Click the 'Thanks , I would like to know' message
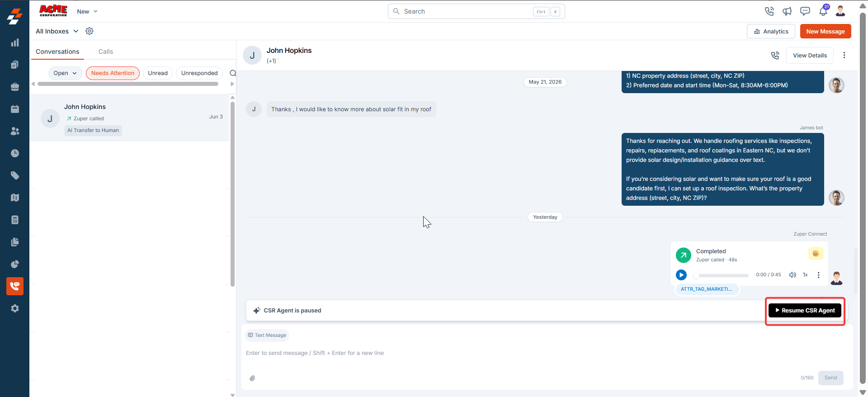This screenshot has width=868, height=397. tap(351, 109)
